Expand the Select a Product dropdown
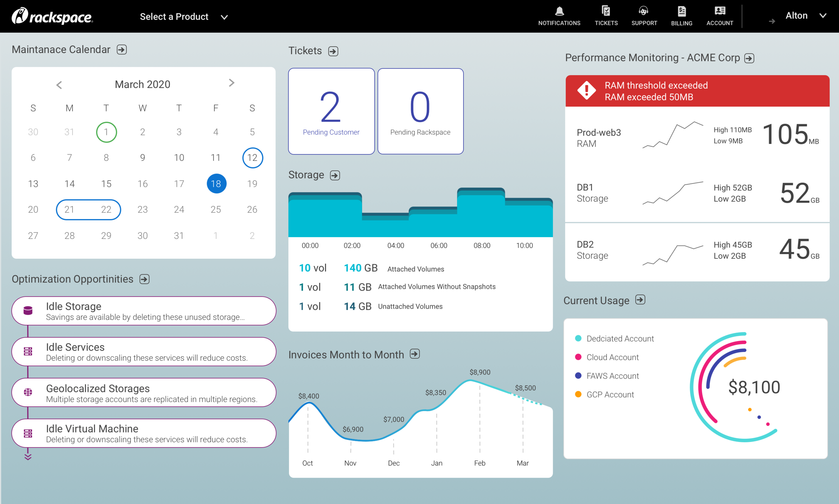 [x=184, y=17]
